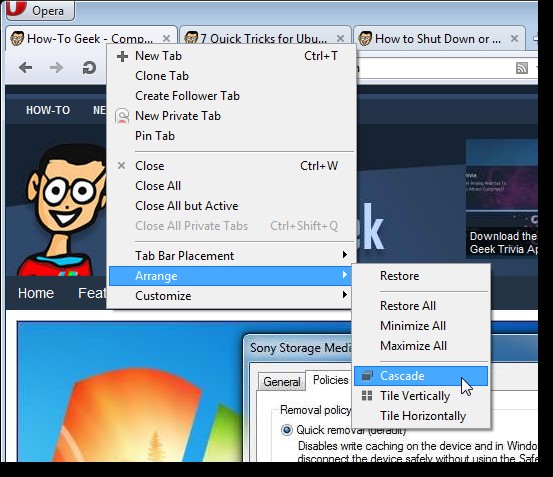Viewport: 553px width, 477px height.
Task: Select Tile Horizontally
Action: [421, 416]
